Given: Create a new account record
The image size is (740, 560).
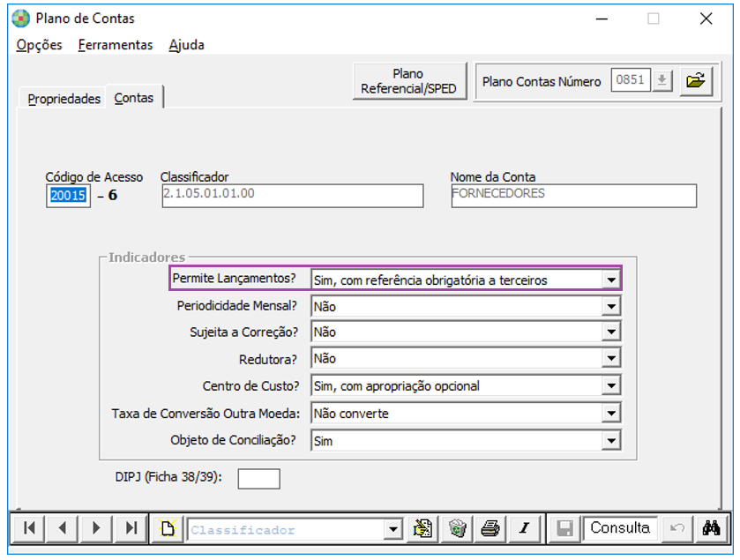Looking at the screenshot, I should coord(168,528).
